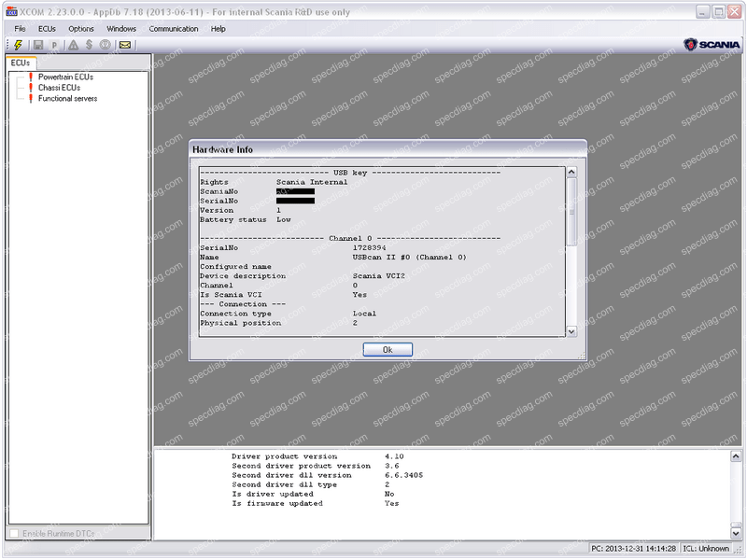Click the lightning bolt connection icon
747x560 pixels.
pyautogui.click(x=17, y=45)
